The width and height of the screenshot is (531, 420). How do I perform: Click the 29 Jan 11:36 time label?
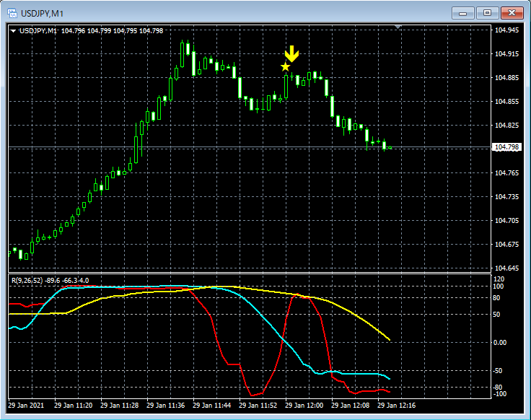click(166, 405)
